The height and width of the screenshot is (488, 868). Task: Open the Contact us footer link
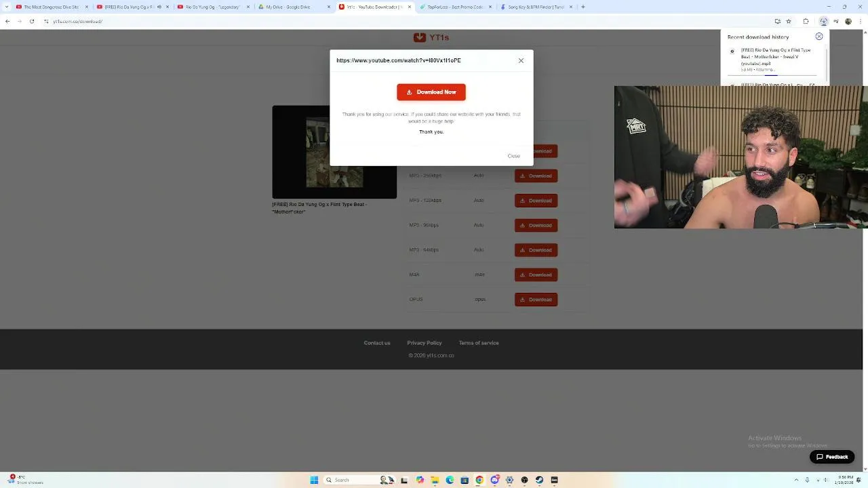point(377,343)
